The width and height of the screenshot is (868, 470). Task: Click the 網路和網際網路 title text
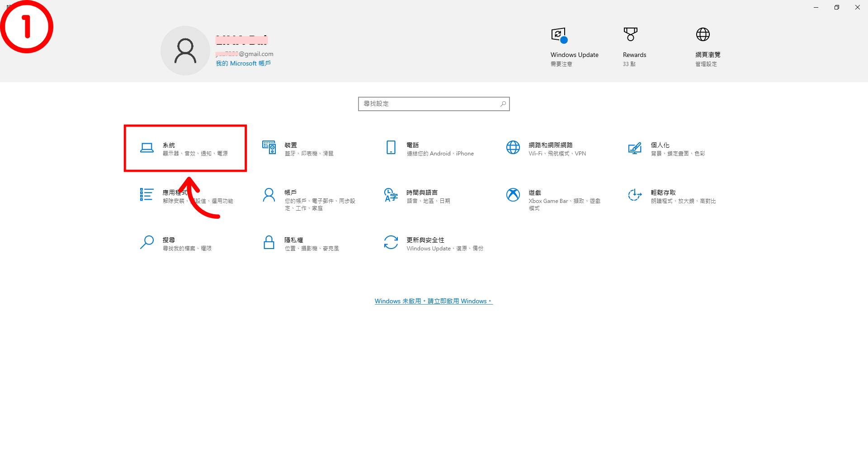pos(551,145)
